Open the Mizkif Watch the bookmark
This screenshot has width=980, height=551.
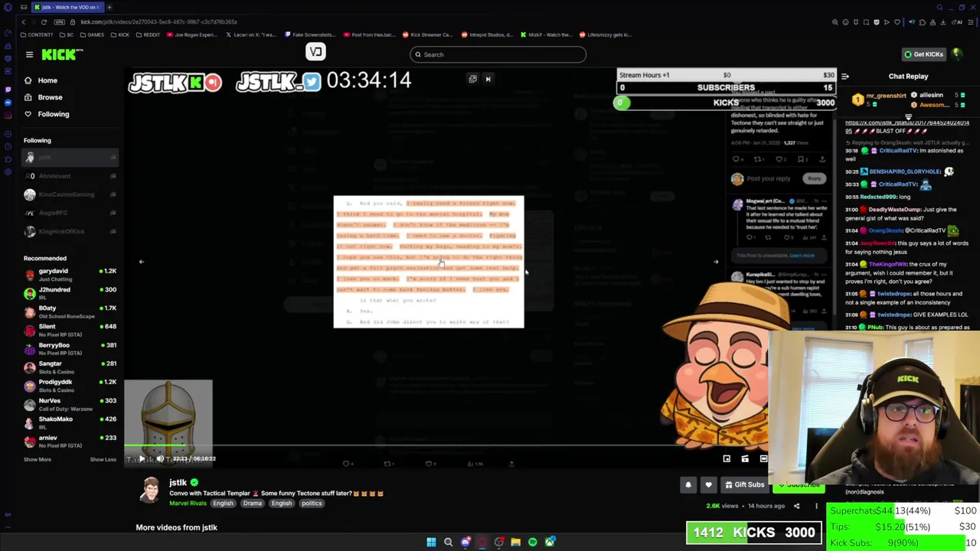546,34
